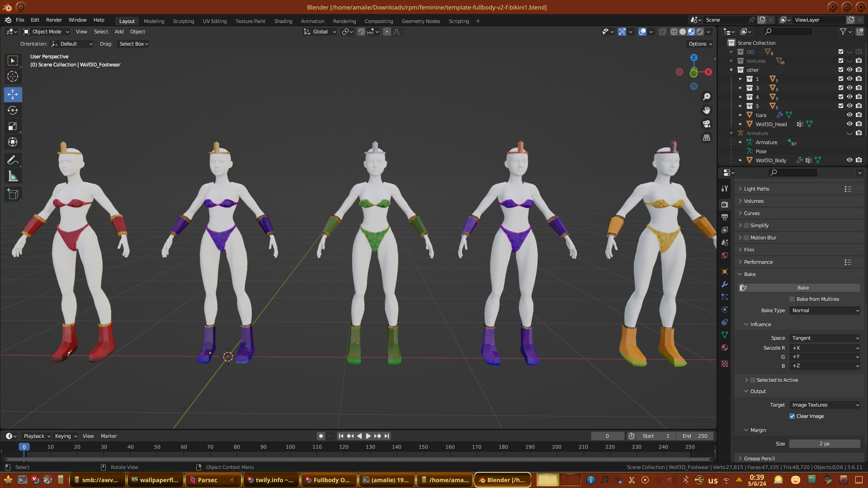Screen dimensions: 868x488
Task: Select the Scale tool
Action: pos(13,127)
